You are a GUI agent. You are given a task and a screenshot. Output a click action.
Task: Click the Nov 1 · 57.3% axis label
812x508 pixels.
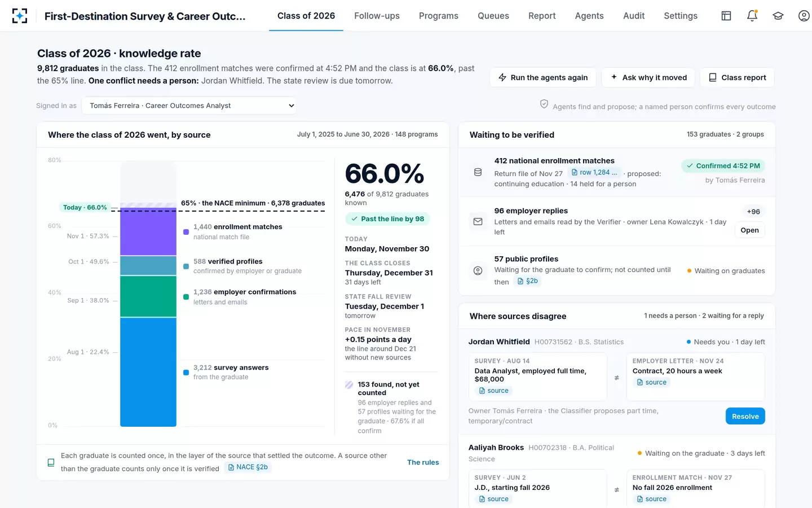88,236
